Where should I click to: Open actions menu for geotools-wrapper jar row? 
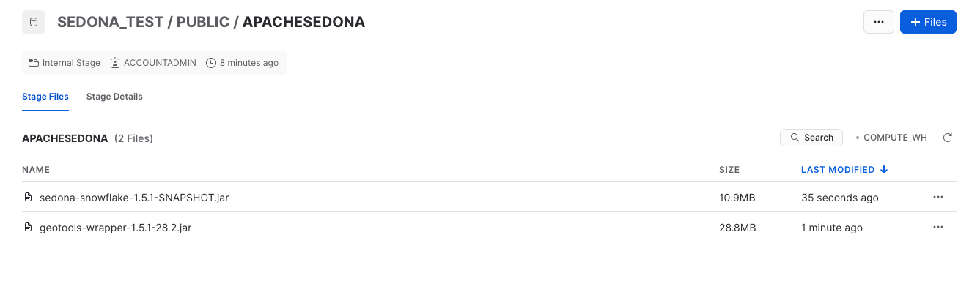[938, 228]
